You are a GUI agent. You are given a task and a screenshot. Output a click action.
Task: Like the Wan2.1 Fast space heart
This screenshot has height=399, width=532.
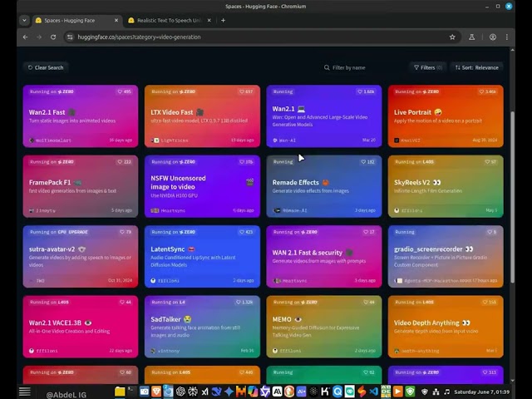click(124, 91)
